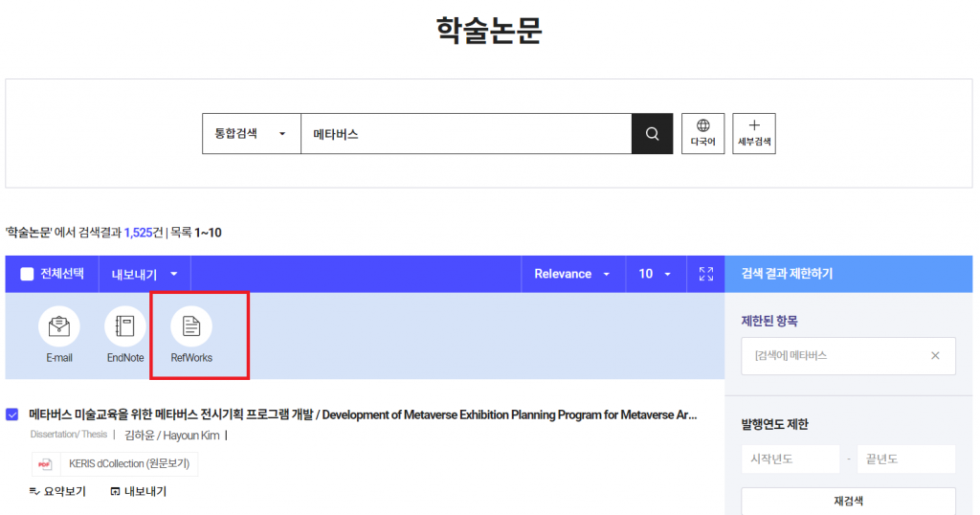Open the metaverse art education thesis title
Image resolution: width=980 pixels, height=515 pixels.
click(x=363, y=414)
